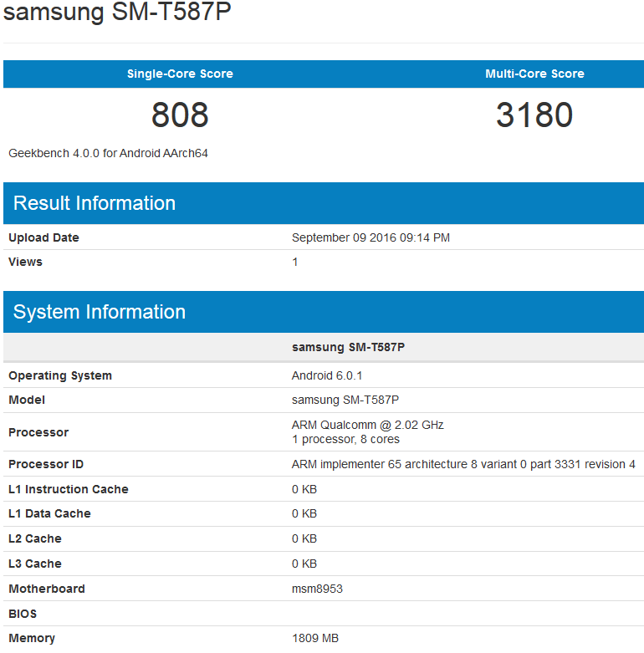
Task: Select the Model value samsung SM-T587P
Action: pos(345,400)
